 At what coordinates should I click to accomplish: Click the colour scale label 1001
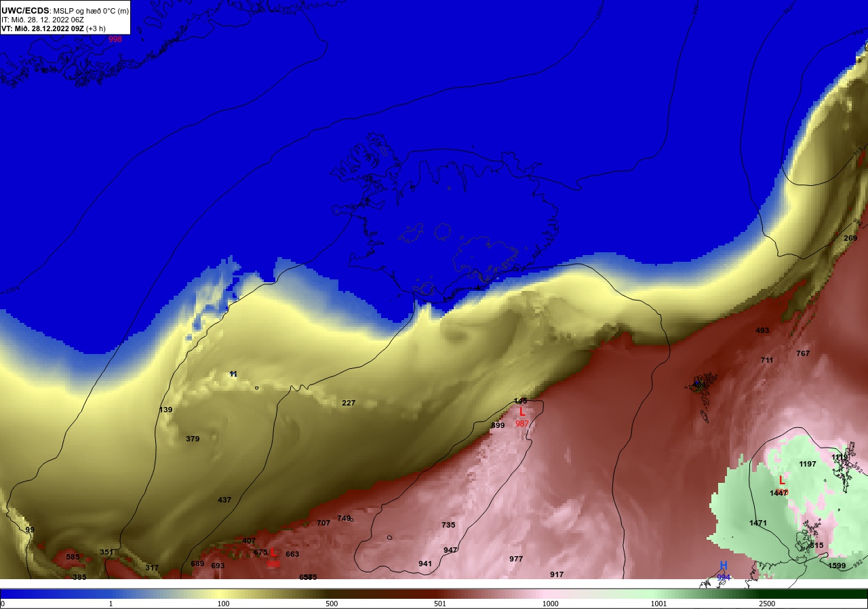[x=658, y=604]
